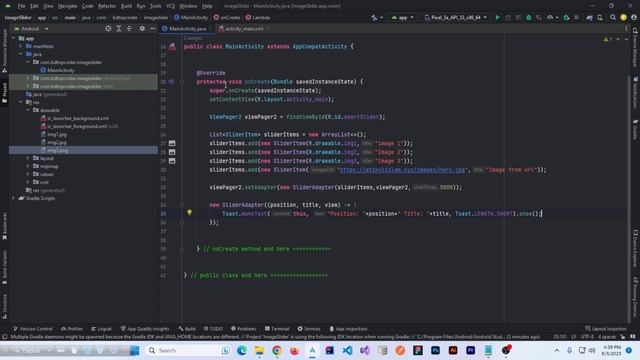This screenshot has height=360, width=640.
Task: Open the Problems tool window
Action: 243,329
